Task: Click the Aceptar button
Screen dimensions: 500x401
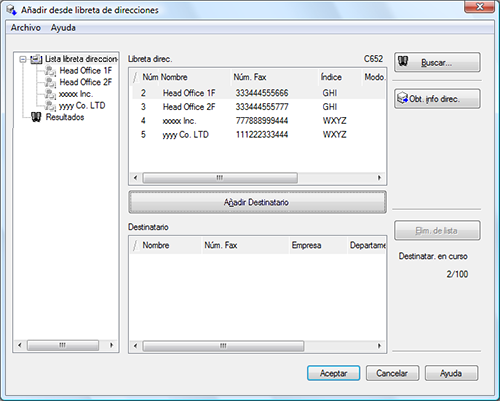Action: pyautogui.click(x=333, y=373)
